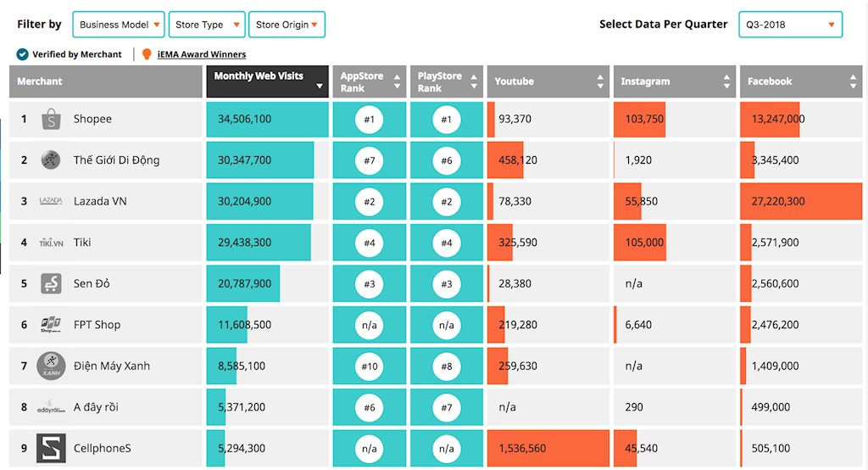Click the CellphoneS logo icon
Viewport: 868px width, 470px height.
[51, 448]
